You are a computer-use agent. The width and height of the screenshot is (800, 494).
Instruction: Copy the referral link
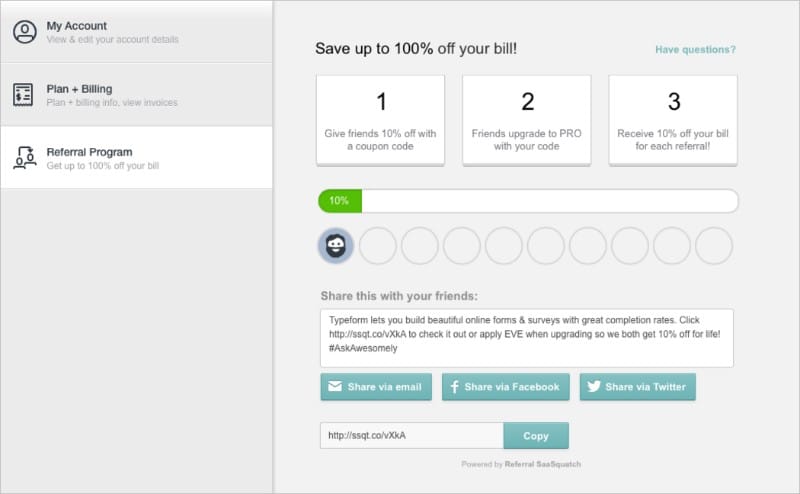536,436
